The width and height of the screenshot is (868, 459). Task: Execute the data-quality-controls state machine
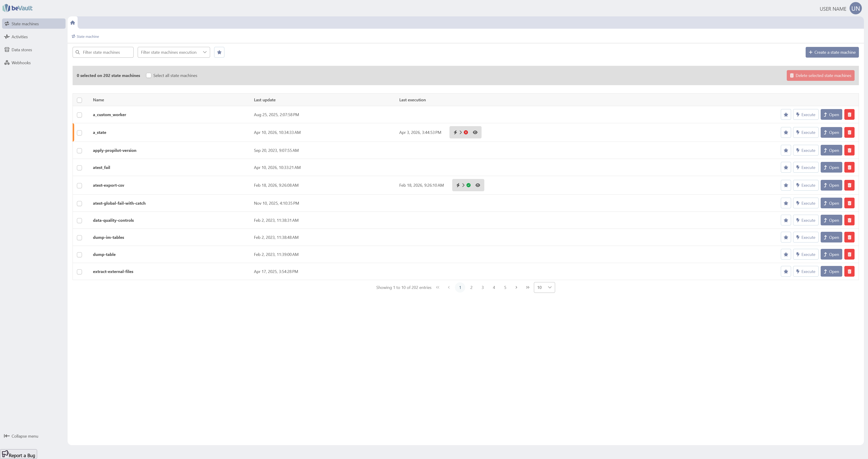806,220
